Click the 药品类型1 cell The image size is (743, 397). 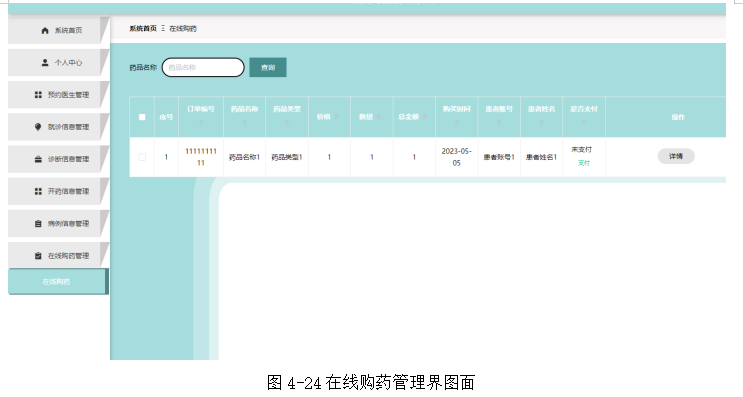pos(287,157)
